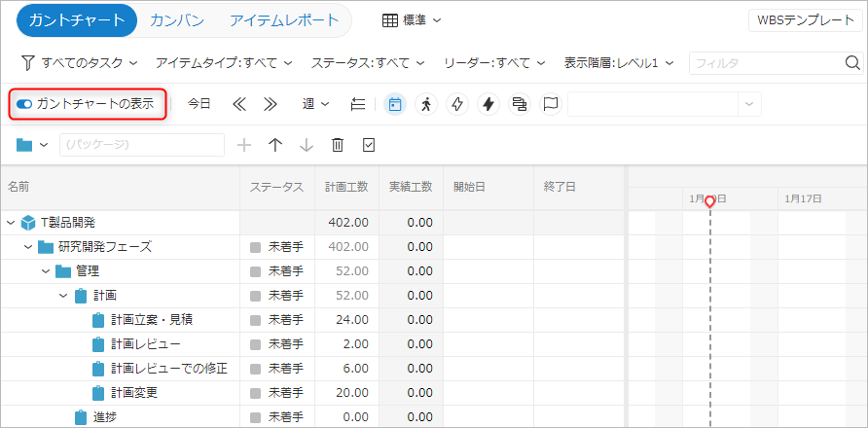Click the double right arrow to scroll forward
Viewport: 868px width, 428px height.
pos(271,104)
